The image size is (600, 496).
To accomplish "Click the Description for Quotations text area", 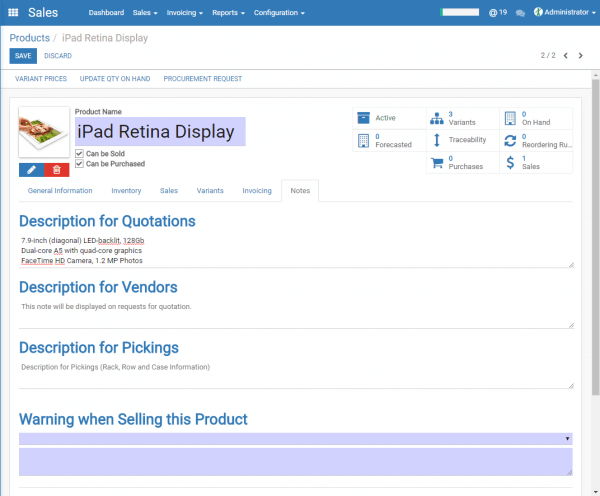I will [x=296, y=251].
